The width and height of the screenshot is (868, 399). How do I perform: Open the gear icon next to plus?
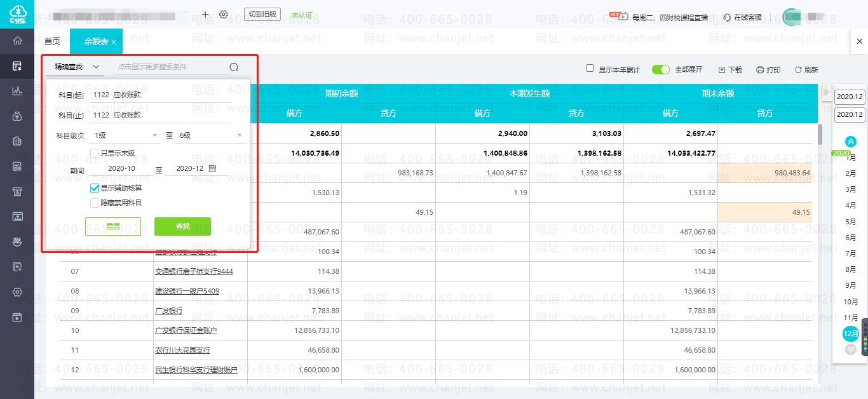pos(224,14)
